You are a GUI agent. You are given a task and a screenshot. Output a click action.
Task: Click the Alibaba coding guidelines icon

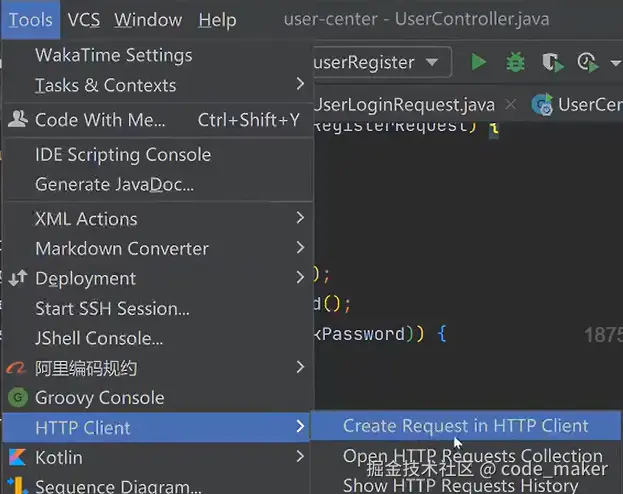(x=17, y=368)
